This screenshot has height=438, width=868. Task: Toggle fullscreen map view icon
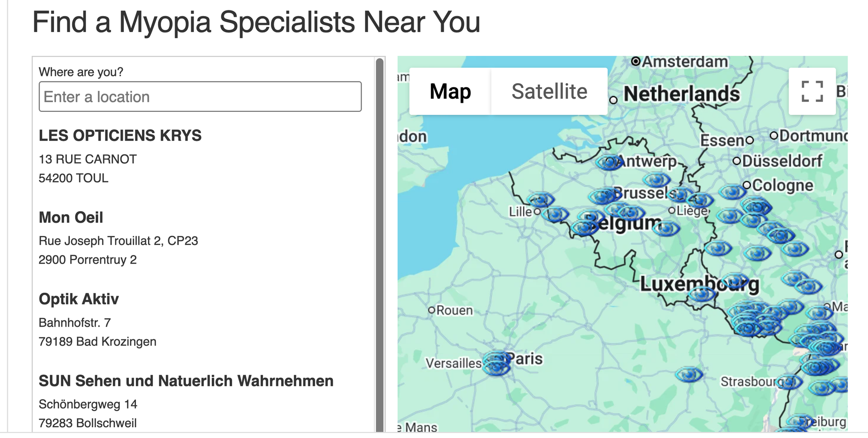tap(812, 92)
